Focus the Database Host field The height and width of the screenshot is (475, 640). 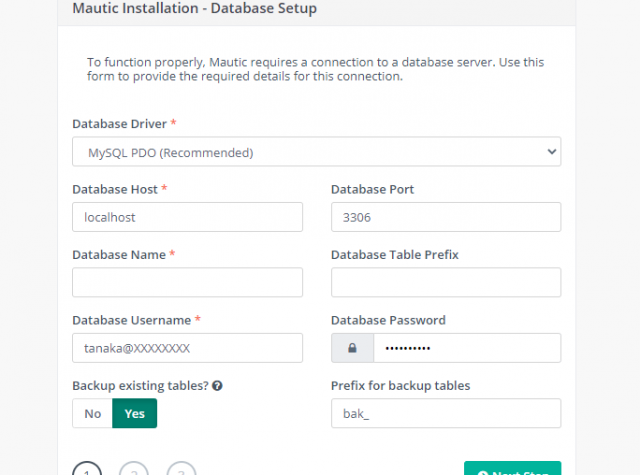(x=187, y=217)
